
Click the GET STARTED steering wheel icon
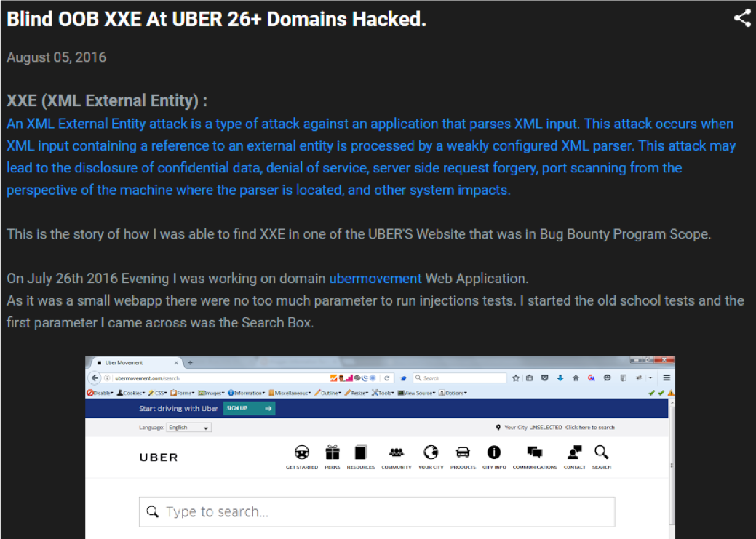tap(302, 452)
